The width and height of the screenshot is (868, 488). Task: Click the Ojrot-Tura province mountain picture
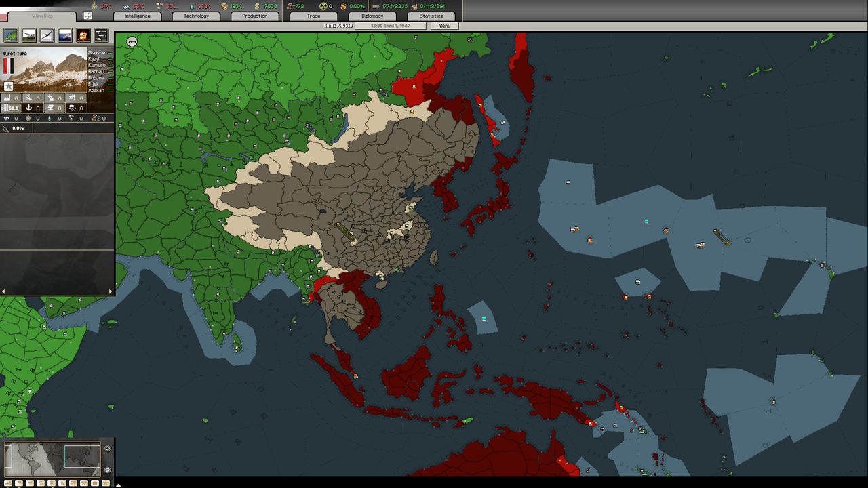click(43, 70)
